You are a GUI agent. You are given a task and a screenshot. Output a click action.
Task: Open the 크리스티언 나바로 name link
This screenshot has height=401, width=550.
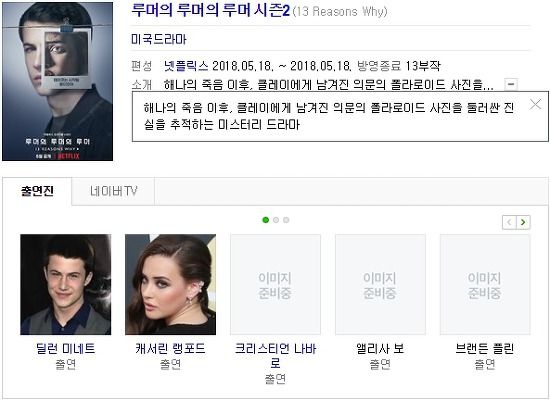pyautogui.click(x=275, y=356)
